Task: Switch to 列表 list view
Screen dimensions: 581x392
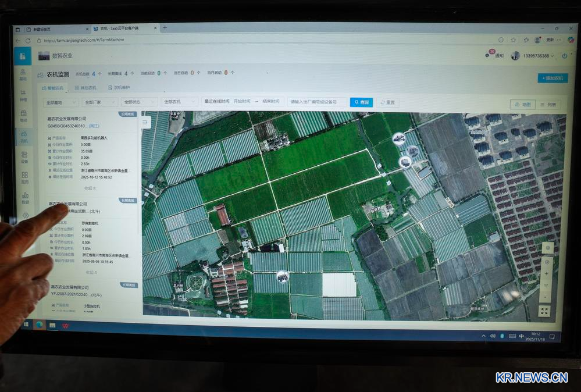Action: click(x=548, y=105)
